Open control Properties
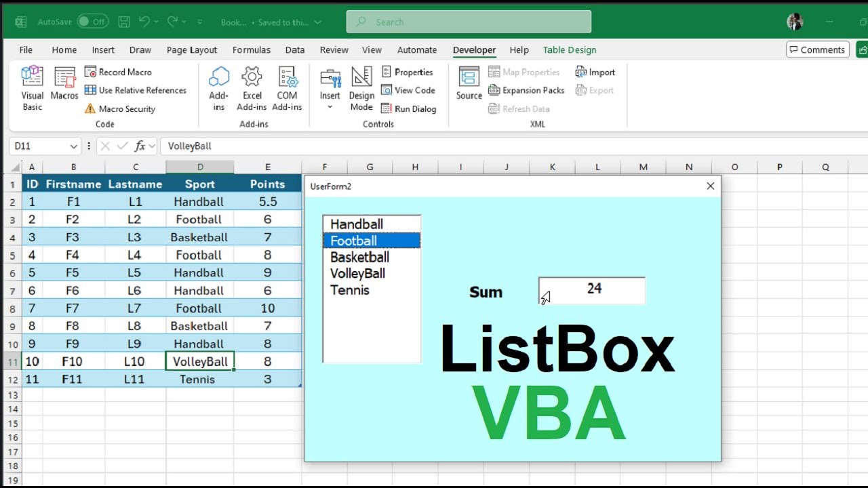 point(407,72)
